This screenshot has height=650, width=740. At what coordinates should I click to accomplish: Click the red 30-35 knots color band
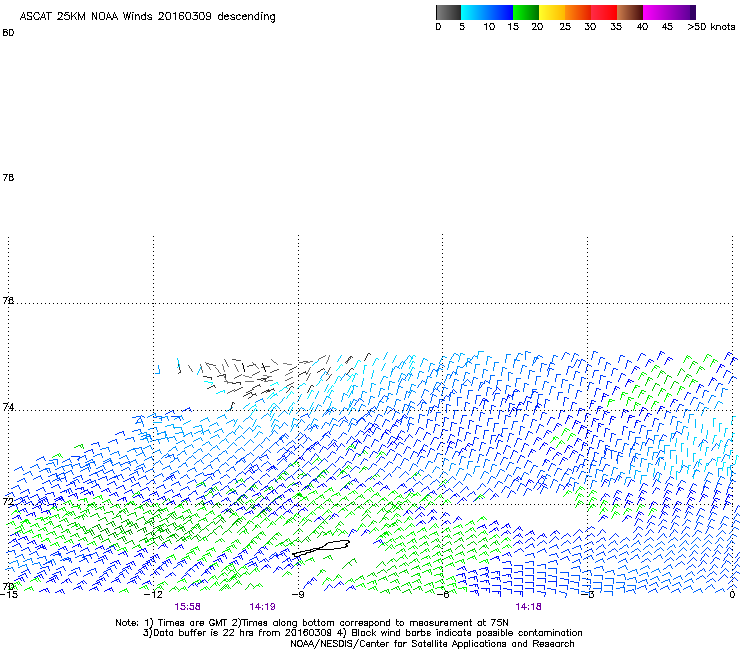tap(604, 12)
